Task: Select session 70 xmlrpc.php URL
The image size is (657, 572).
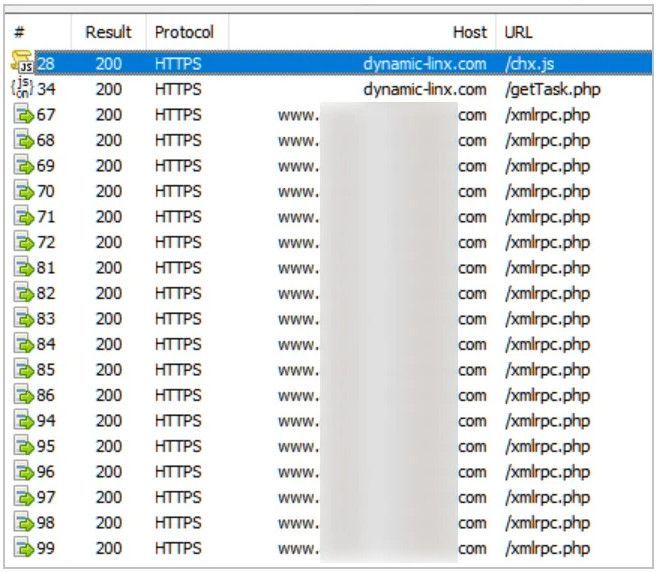Action: pyautogui.click(x=548, y=191)
